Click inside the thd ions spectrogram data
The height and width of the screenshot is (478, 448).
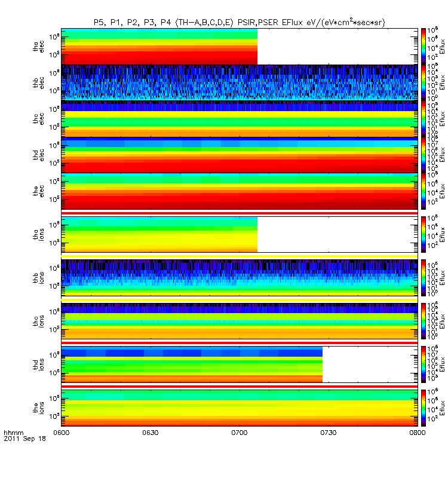tap(192, 364)
